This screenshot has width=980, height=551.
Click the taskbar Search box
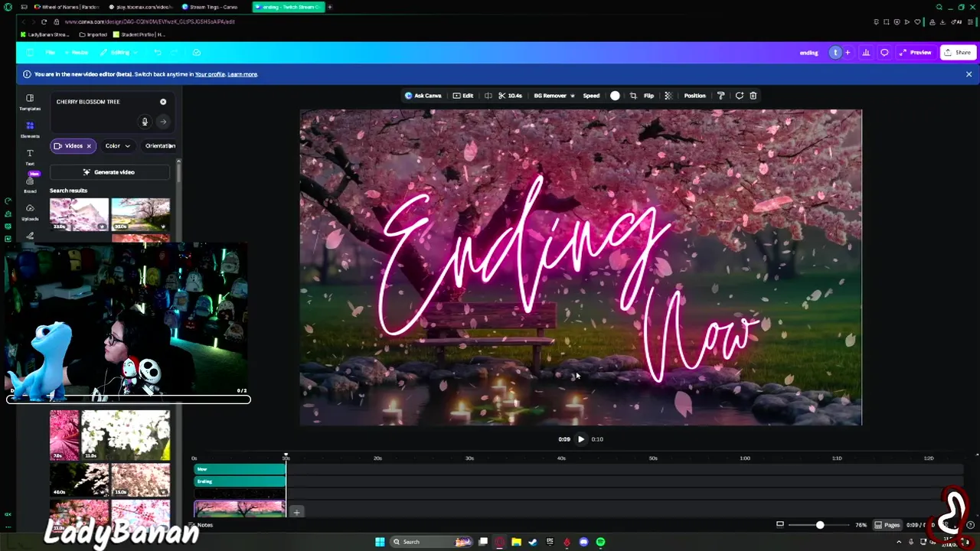tap(433, 542)
